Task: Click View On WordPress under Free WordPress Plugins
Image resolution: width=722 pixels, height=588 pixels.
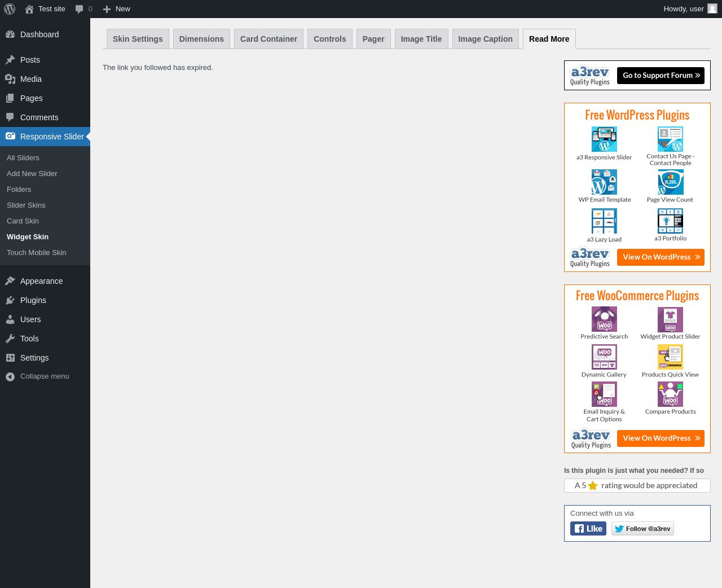Action: pyautogui.click(x=661, y=257)
